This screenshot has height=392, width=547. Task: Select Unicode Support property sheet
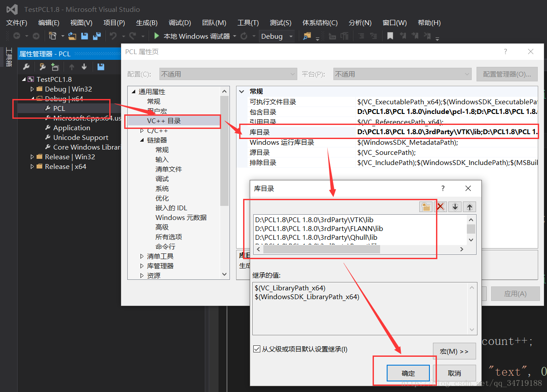(81, 137)
